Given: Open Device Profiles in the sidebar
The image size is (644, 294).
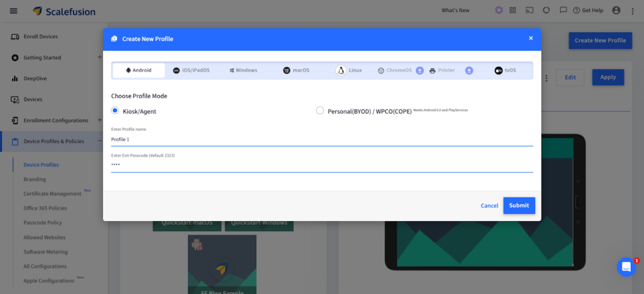Looking at the screenshot, I should [x=41, y=165].
